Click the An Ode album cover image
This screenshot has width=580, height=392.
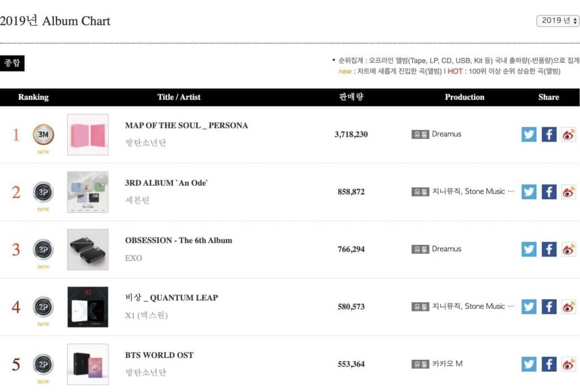tap(88, 192)
